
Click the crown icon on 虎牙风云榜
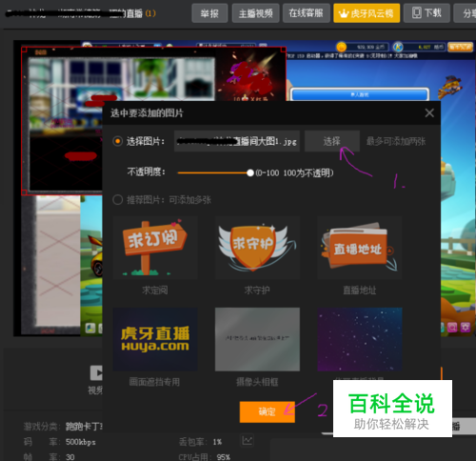344,13
